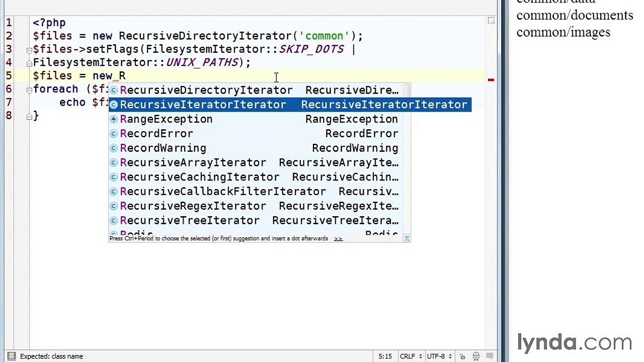Viewport: 644px width, 362px height.
Task: Click the foreach keyword on line 6
Action: pyautogui.click(x=56, y=89)
